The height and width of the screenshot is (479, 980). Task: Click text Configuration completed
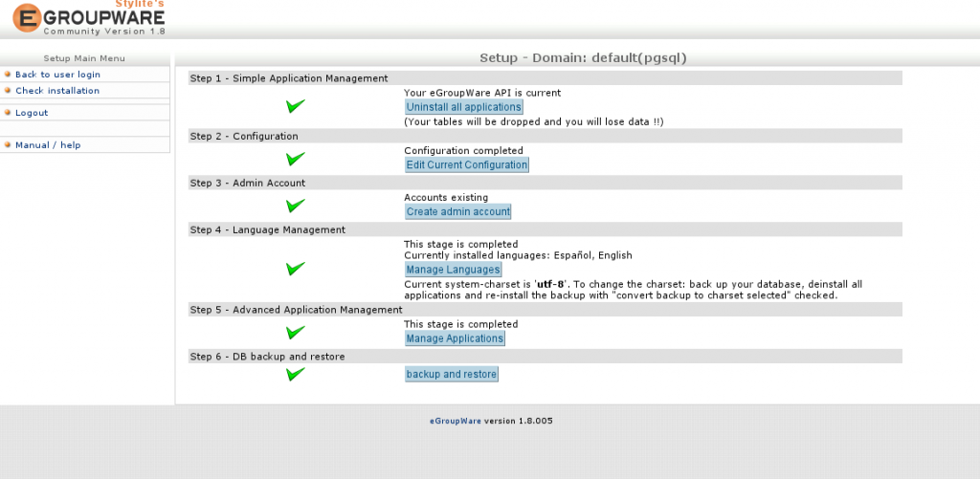pyautogui.click(x=464, y=150)
